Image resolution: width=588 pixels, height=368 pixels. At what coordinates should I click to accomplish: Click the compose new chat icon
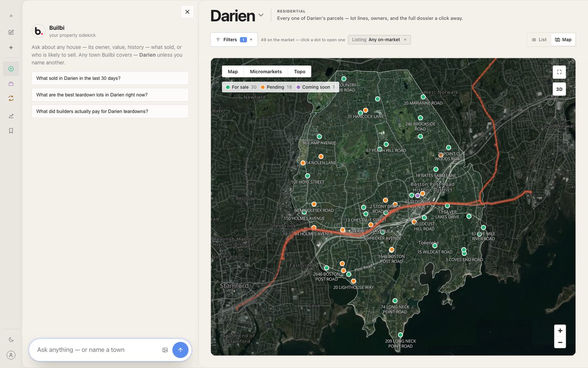point(11,32)
